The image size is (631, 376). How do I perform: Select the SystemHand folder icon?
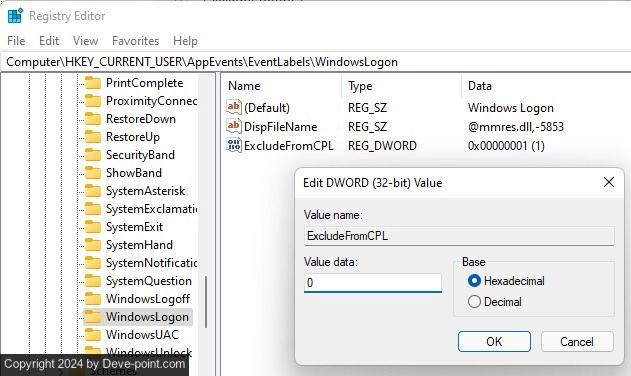tap(93, 245)
